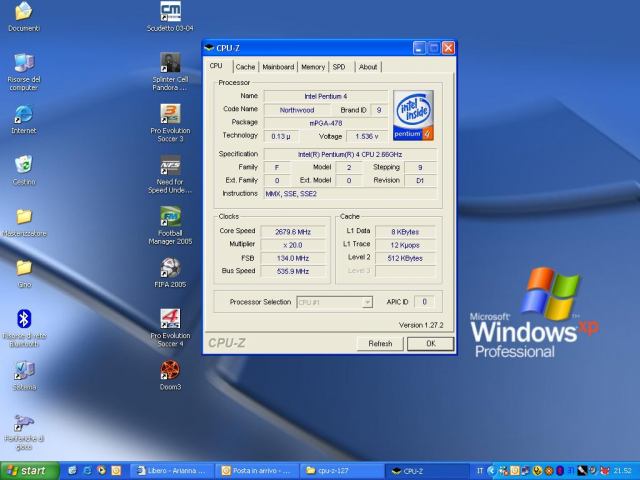Viewport: 640px width, 480px height.
Task: Launch Internet Explorer from quick launch
Action: coord(87,471)
